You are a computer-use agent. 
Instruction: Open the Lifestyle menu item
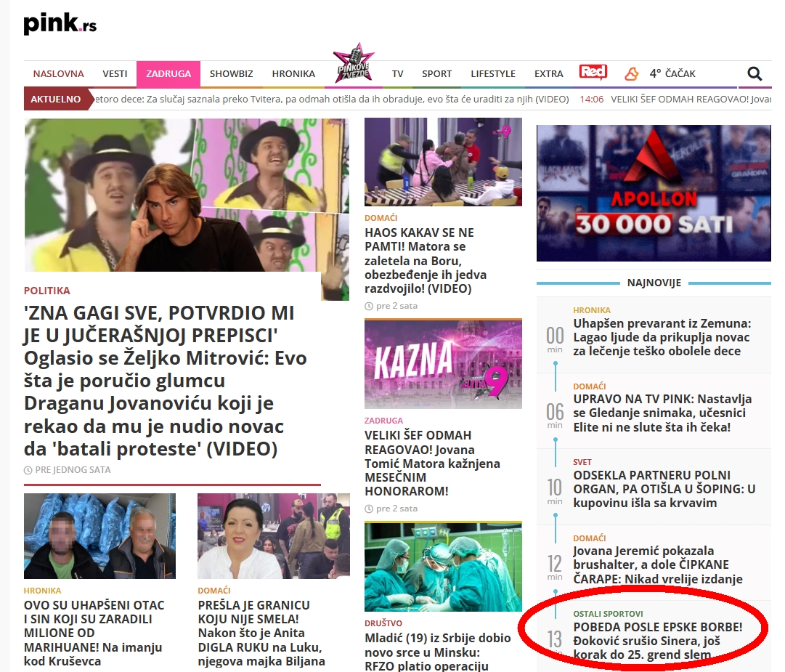click(492, 73)
